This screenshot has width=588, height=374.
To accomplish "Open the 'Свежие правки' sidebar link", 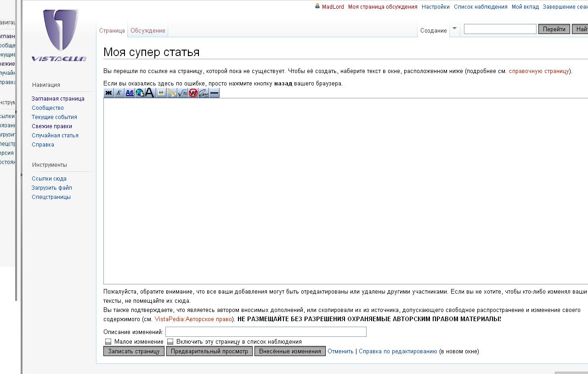I will pyautogui.click(x=52, y=126).
